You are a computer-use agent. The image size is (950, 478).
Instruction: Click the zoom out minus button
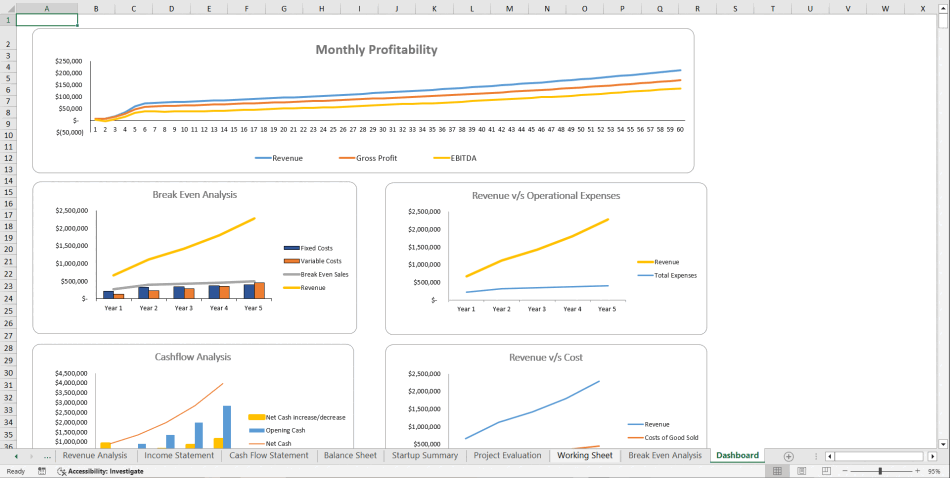(845, 471)
